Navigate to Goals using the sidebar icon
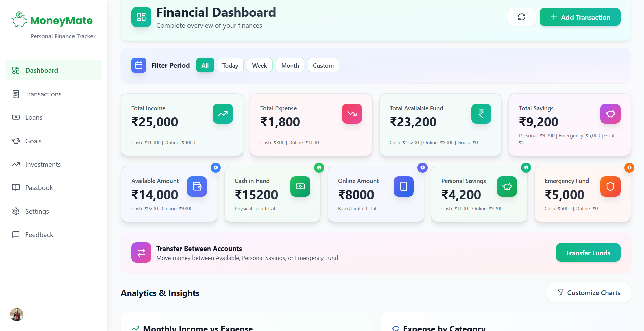 coord(16,141)
